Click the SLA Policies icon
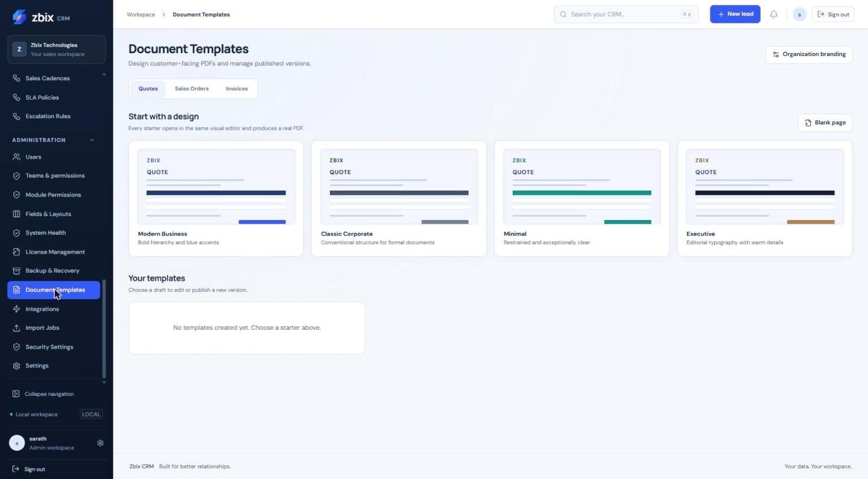This screenshot has height=479, width=868. pyautogui.click(x=17, y=97)
